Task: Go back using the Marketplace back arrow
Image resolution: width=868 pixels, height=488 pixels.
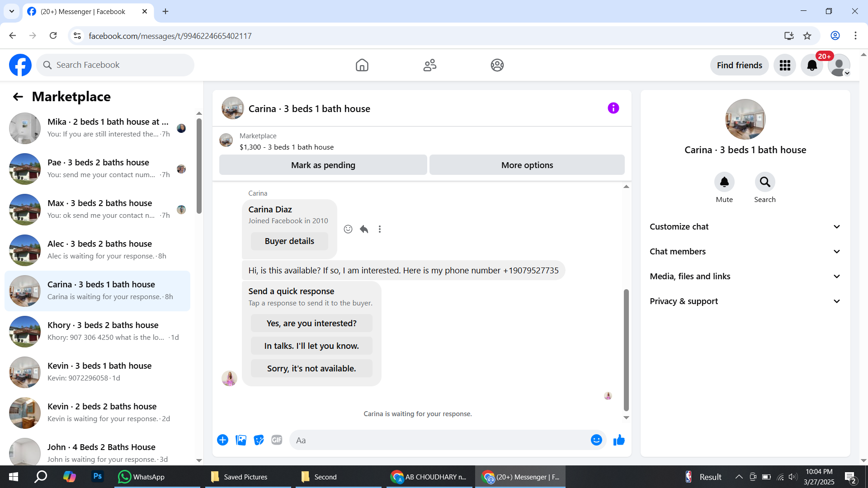Action: pyautogui.click(x=18, y=97)
